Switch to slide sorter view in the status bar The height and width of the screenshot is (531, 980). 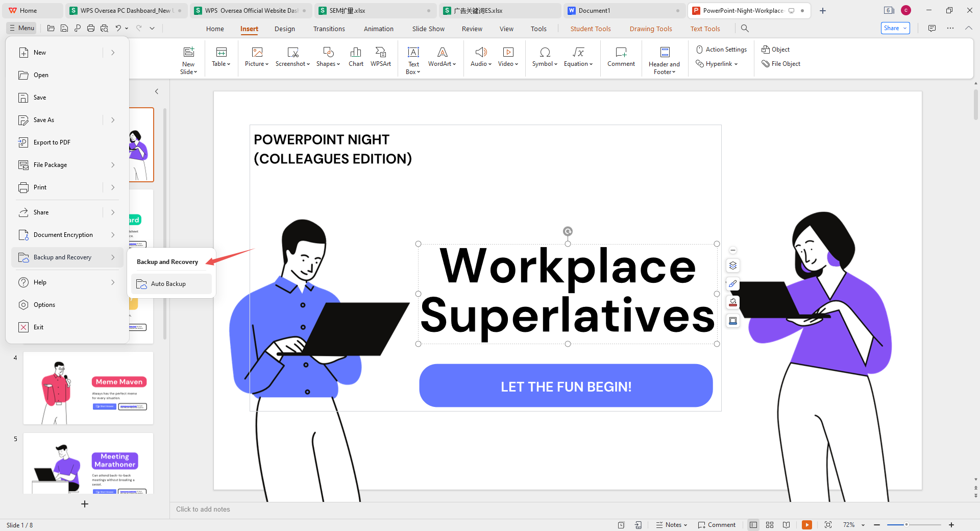(x=770, y=525)
